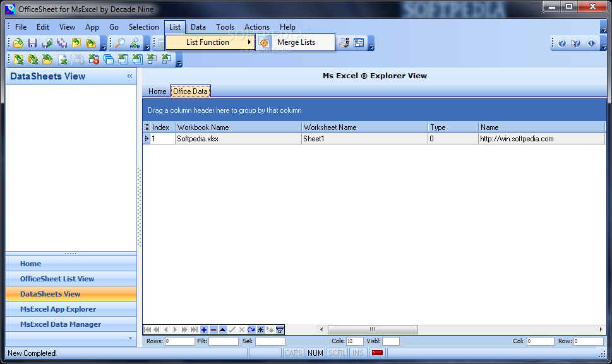Image resolution: width=612 pixels, height=364 pixels.
Task: Click the Excel sheet document icon
Action: [63, 59]
